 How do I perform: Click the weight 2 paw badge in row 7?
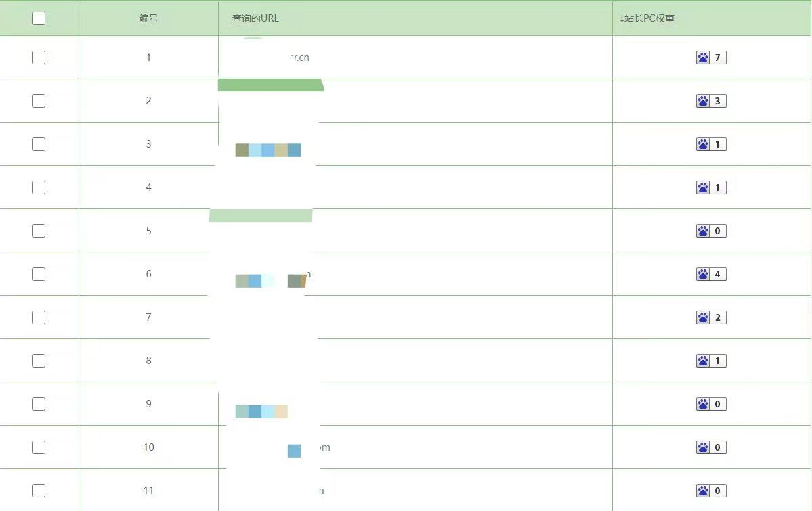[711, 317]
